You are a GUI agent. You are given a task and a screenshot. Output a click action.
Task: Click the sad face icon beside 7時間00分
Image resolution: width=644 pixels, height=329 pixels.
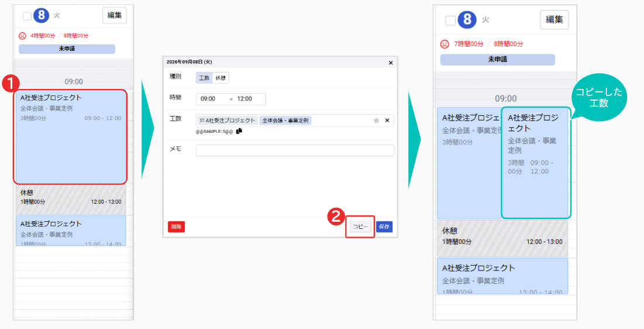click(x=445, y=43)
